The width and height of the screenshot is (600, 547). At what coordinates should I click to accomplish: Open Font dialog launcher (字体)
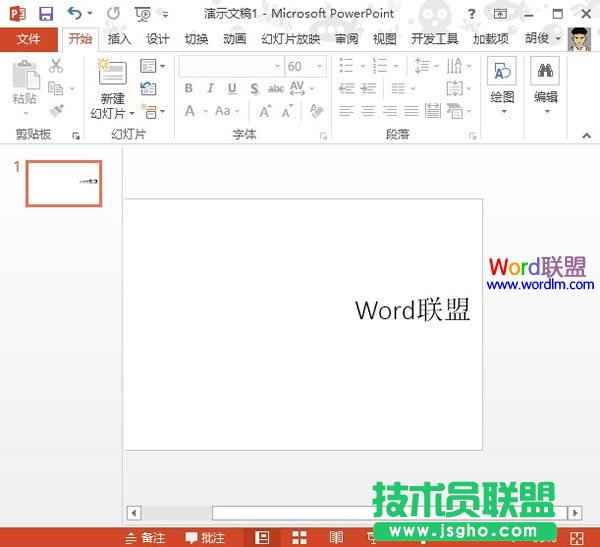323,136
